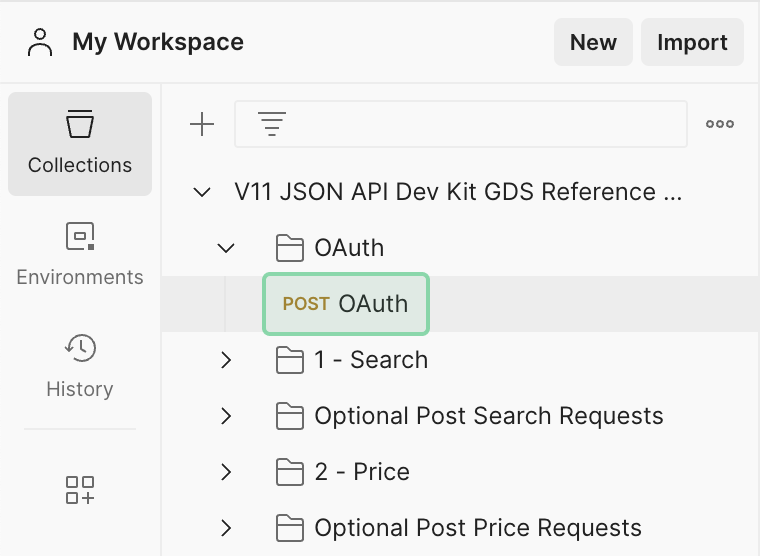This screenshot has height=556, width=760.
Task: Select Optional Post Price Requests folder name
Action: 478,528
